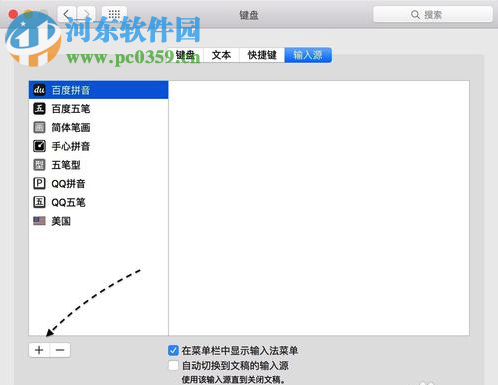The height and width of the screenshot is (385, 498).
Task: Click the 五笔型 input source icon
Action: 39,164
